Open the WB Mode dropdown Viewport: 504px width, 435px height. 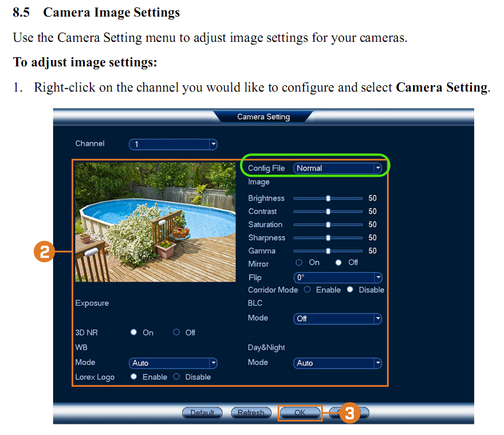(173, 363)
